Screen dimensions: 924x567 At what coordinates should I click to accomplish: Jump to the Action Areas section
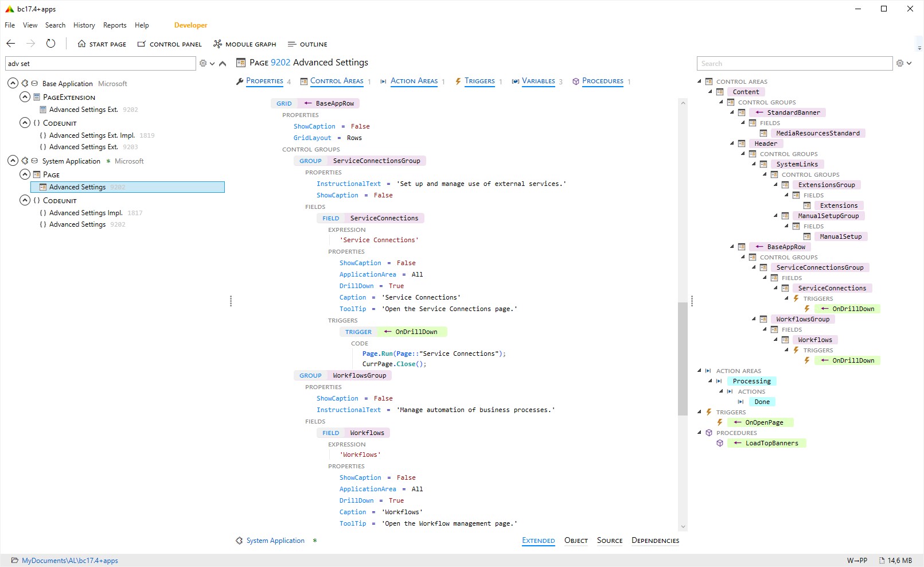click(x=414, y=81)
